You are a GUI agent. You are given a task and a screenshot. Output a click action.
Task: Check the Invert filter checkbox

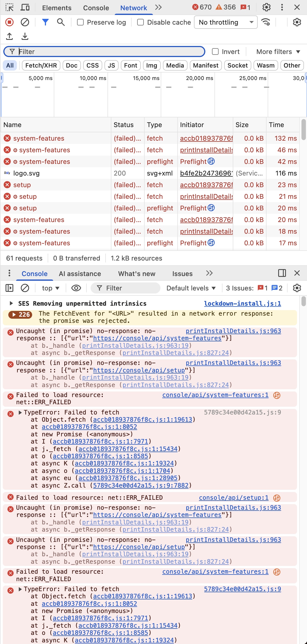point(215,51)
